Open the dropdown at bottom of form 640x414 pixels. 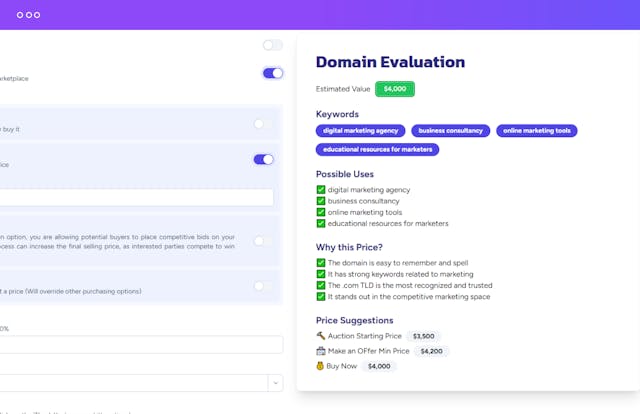point(275,383)
